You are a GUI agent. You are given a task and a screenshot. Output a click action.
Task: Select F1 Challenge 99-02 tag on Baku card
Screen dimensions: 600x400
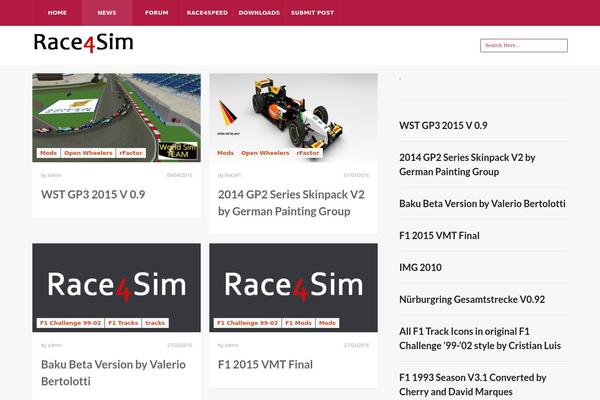(x=70, y=323)
